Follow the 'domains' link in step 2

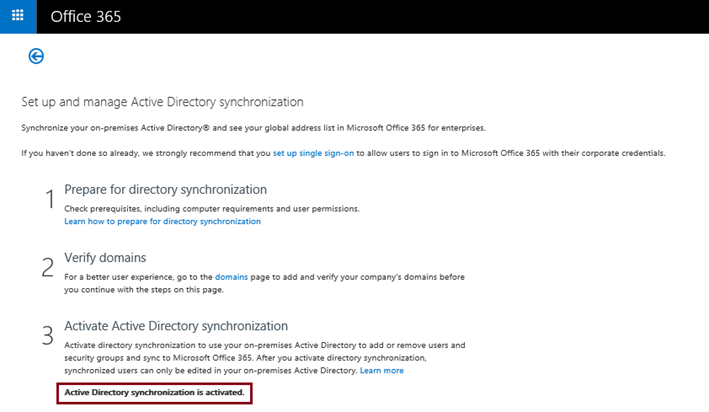pos(231,277)
